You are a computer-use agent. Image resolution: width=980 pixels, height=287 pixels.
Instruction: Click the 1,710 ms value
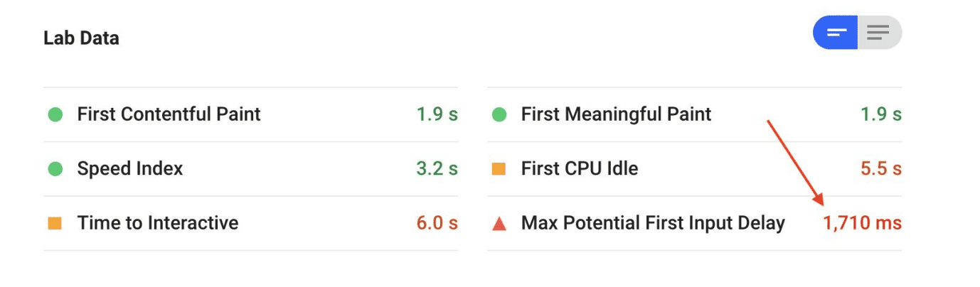click(862, 224)
